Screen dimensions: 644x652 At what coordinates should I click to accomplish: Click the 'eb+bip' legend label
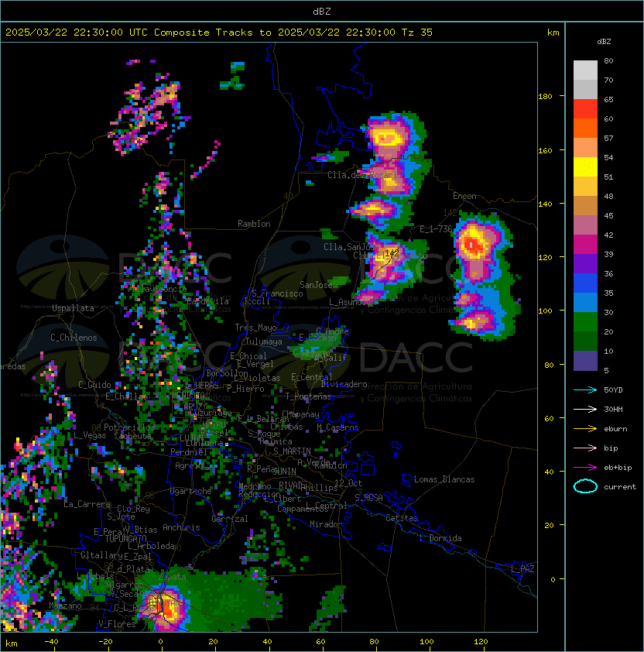point(618,468)
